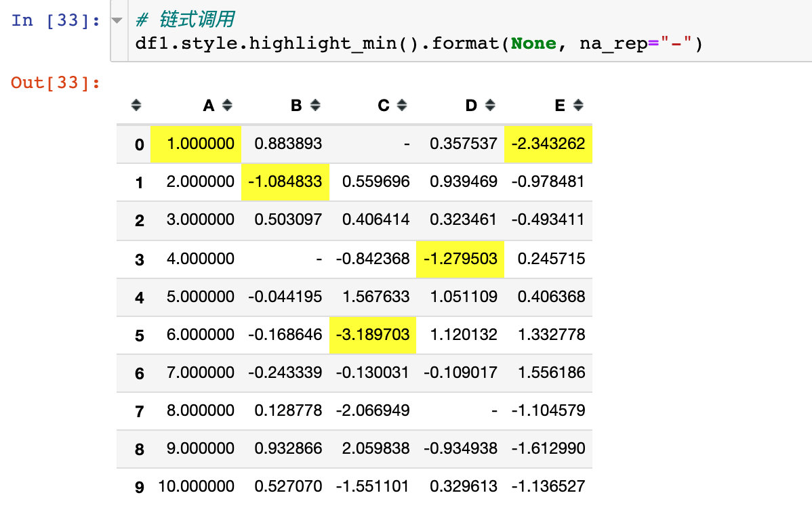Place cursor in the df1.style code line
Viewport: 812px width, 512px height.
418,43
